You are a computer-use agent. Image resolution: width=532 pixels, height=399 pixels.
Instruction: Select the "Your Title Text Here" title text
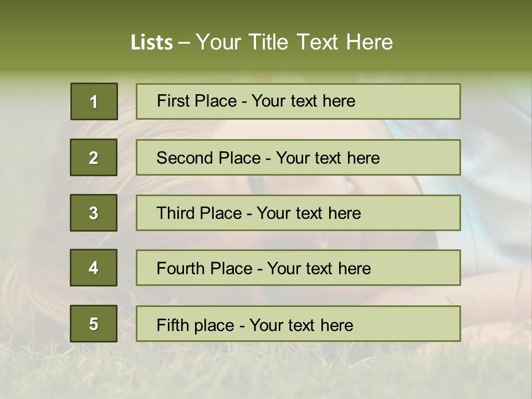pos(294,42)
